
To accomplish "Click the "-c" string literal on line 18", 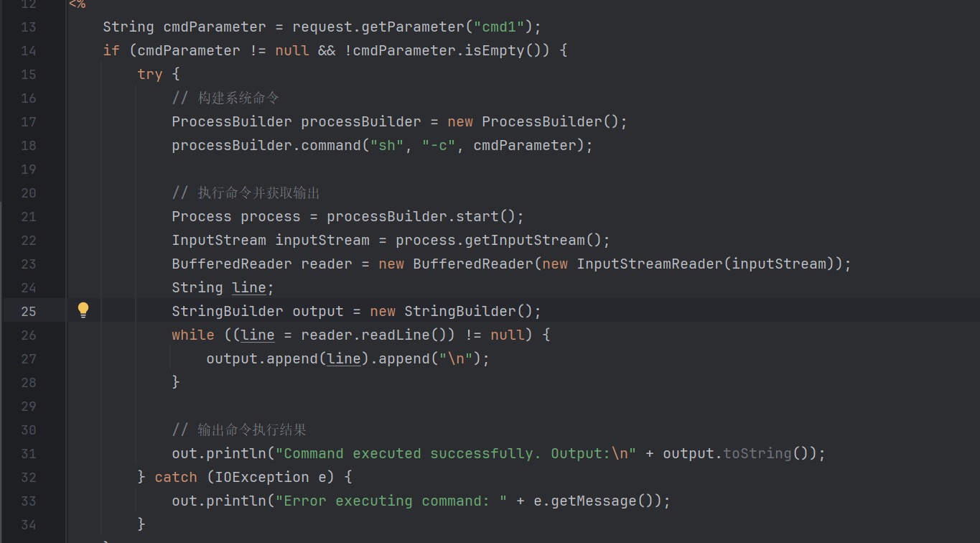I will tap(439, 146).
